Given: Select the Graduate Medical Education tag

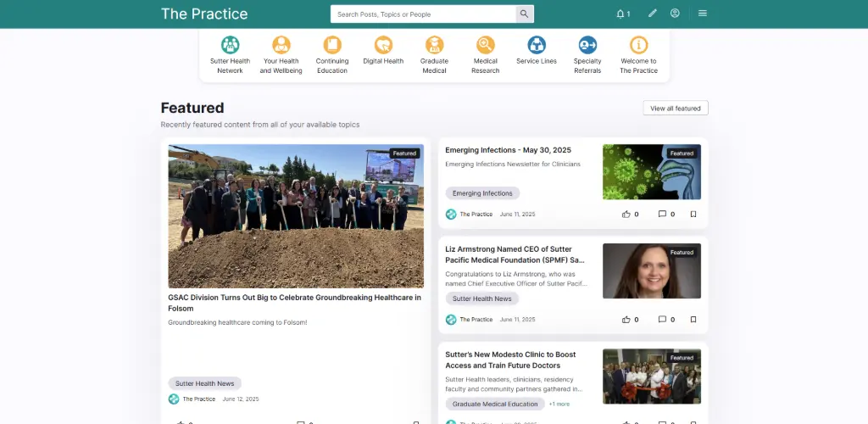Looking at the screenshot, I should click(x=495, y=404).
